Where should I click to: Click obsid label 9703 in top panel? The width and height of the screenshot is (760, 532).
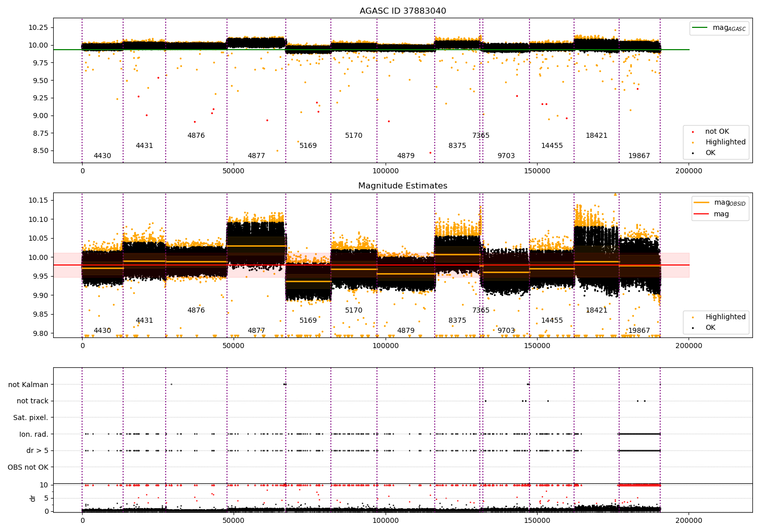tap(506, 156)
